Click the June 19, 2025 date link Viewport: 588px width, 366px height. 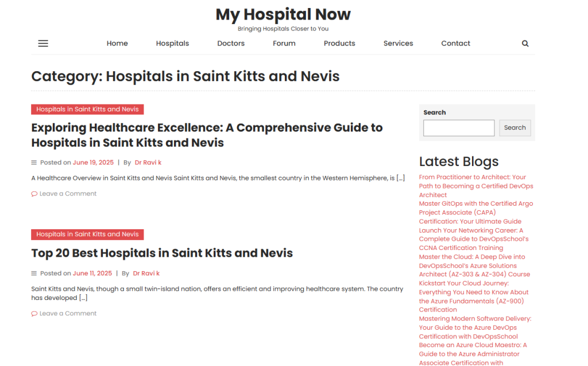tap(93, 163)
